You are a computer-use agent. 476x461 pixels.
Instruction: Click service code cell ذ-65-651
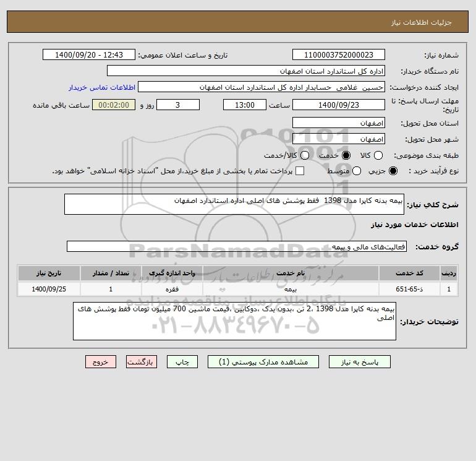[409, 289]
